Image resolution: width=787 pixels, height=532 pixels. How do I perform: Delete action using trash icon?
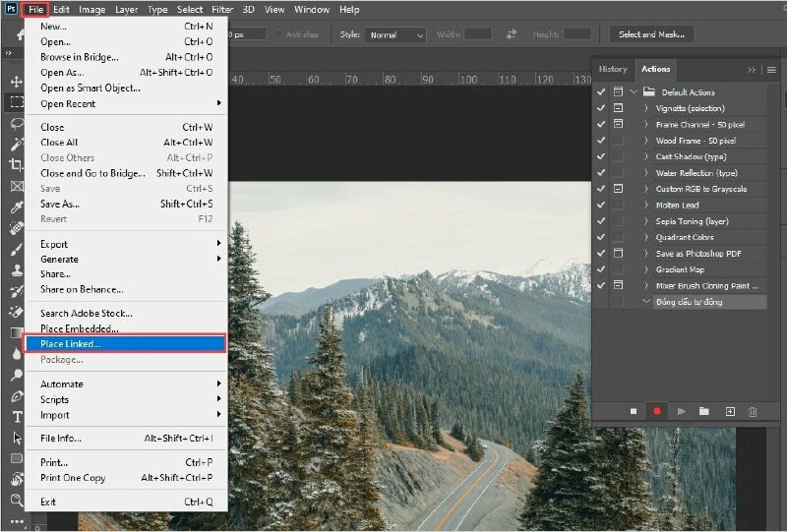point(753,411)
